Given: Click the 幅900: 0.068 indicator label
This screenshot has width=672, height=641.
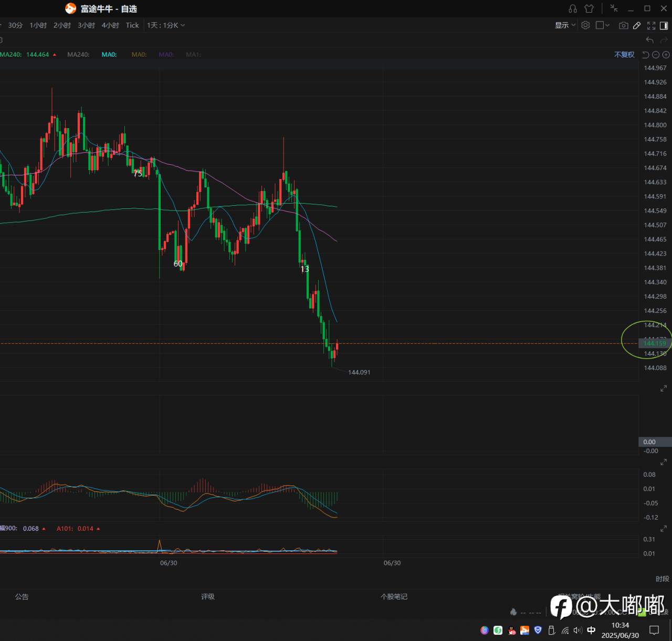Looking at the screenshot, I should click(23, 529).
